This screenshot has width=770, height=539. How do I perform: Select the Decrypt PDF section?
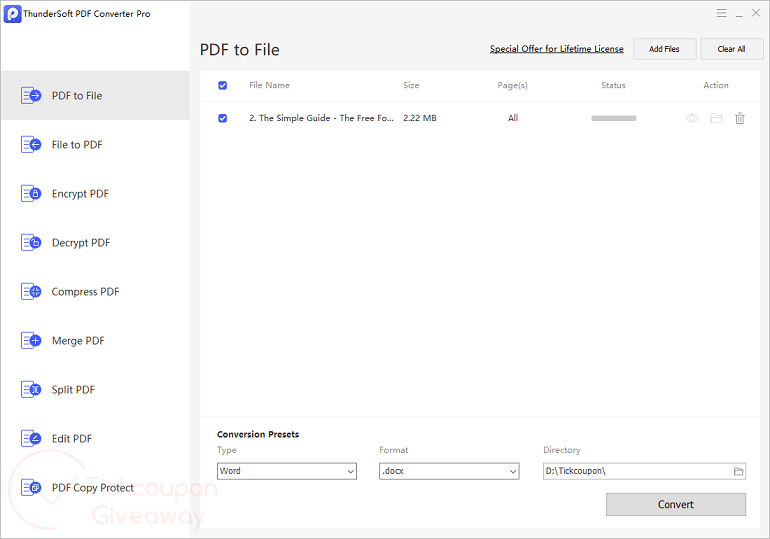tap(95, 243)
